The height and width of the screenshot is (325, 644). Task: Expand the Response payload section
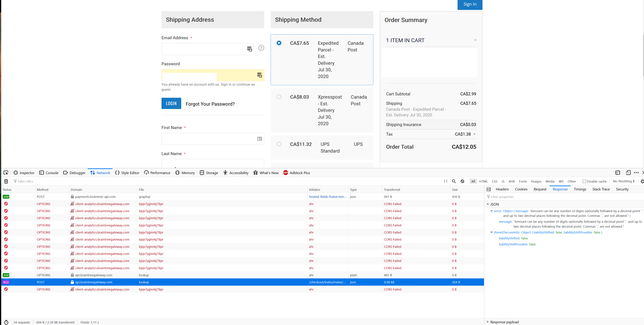click(488, 322)
